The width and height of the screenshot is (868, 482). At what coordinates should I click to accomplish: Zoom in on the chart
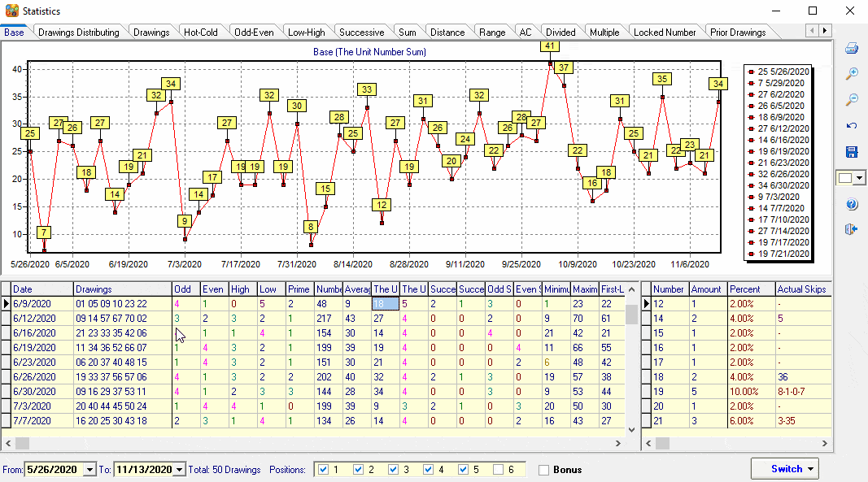pos(852,74)
